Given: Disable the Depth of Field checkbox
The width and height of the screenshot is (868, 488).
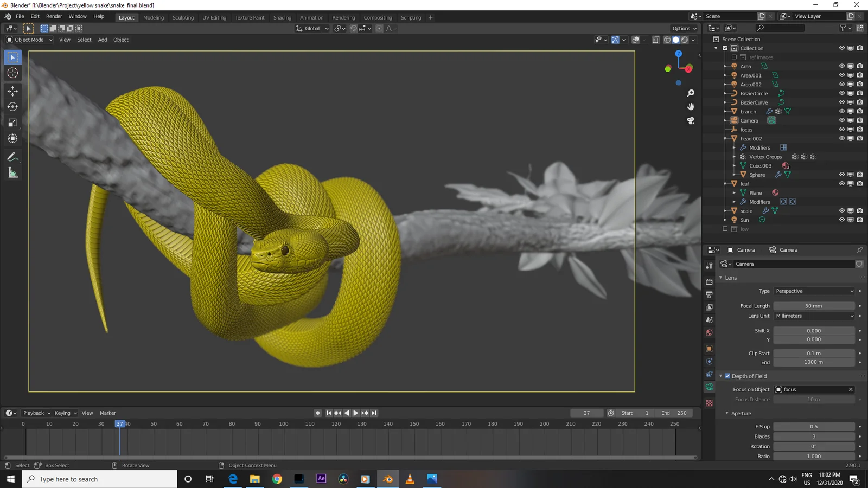Looking at the screenshot, I should click(727, 376).
